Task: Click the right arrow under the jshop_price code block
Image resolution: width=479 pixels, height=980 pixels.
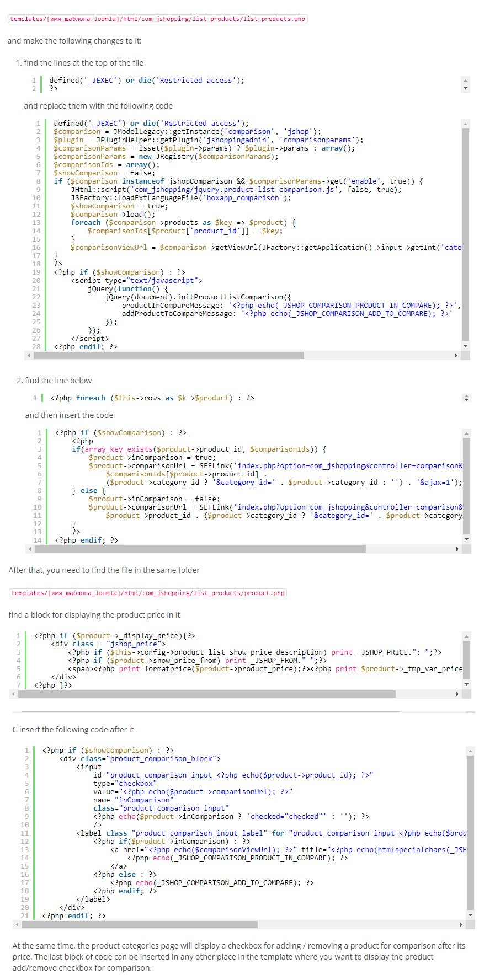Action: (x=457, y=694)
